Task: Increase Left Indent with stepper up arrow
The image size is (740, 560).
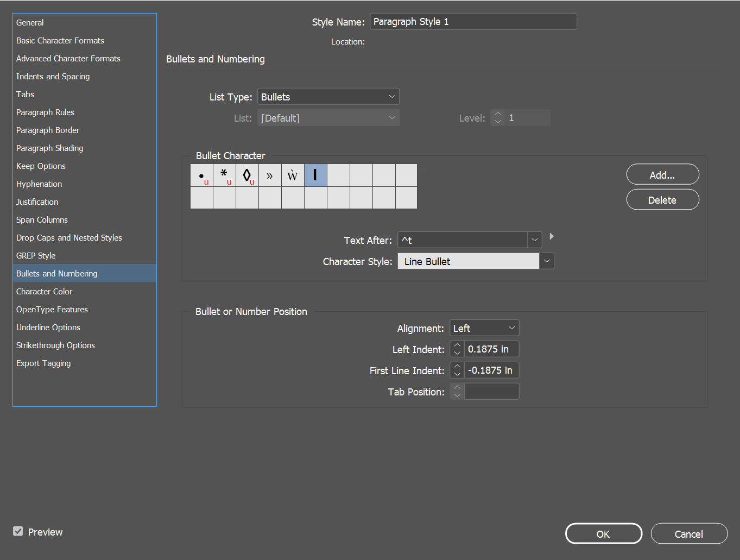Action: click(457, 345)
